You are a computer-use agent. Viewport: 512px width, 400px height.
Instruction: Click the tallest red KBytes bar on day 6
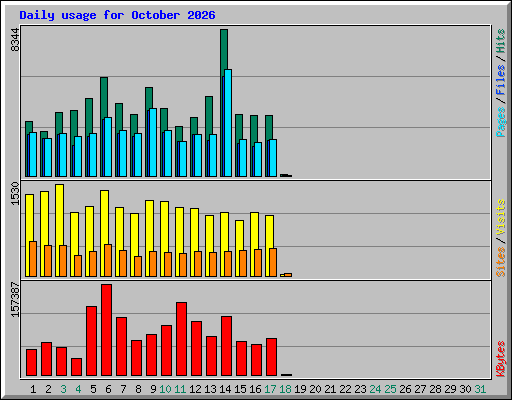[106, 330]
